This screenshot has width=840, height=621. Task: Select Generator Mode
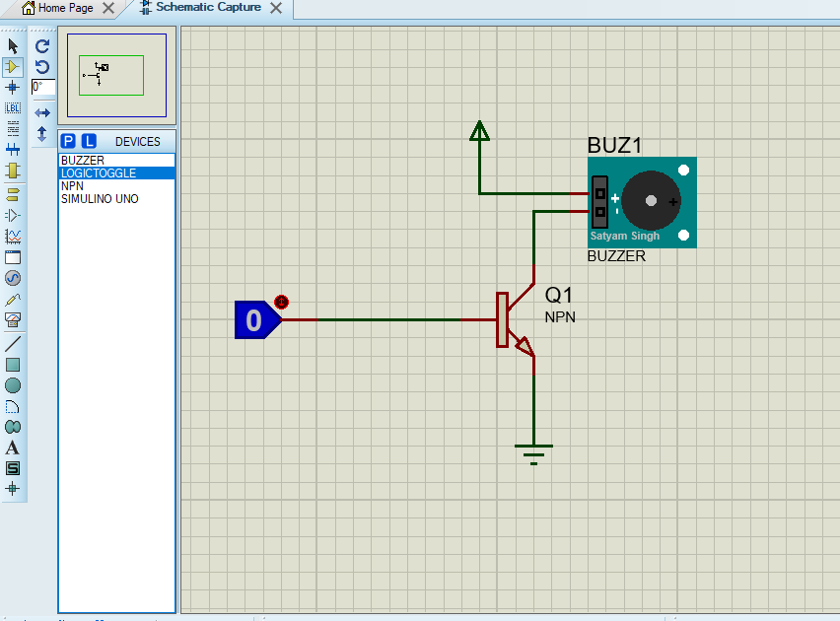click(x=13, y=278)
